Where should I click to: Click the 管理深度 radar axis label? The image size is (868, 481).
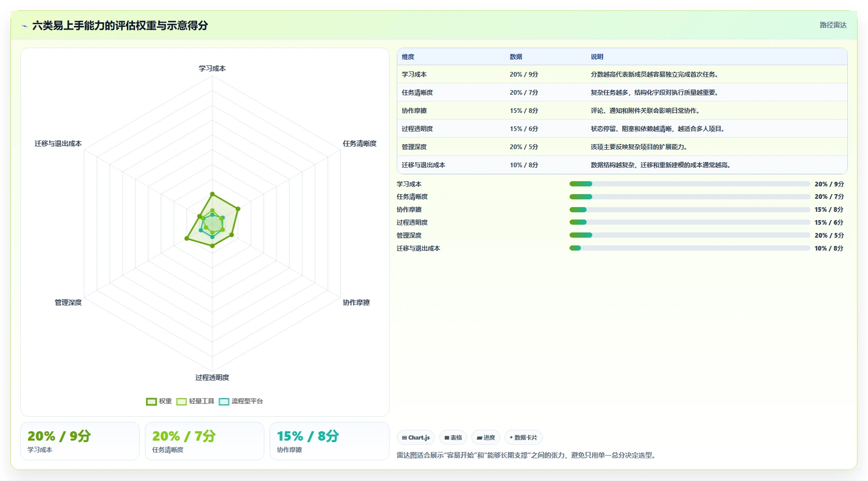(x=68, y=302)
